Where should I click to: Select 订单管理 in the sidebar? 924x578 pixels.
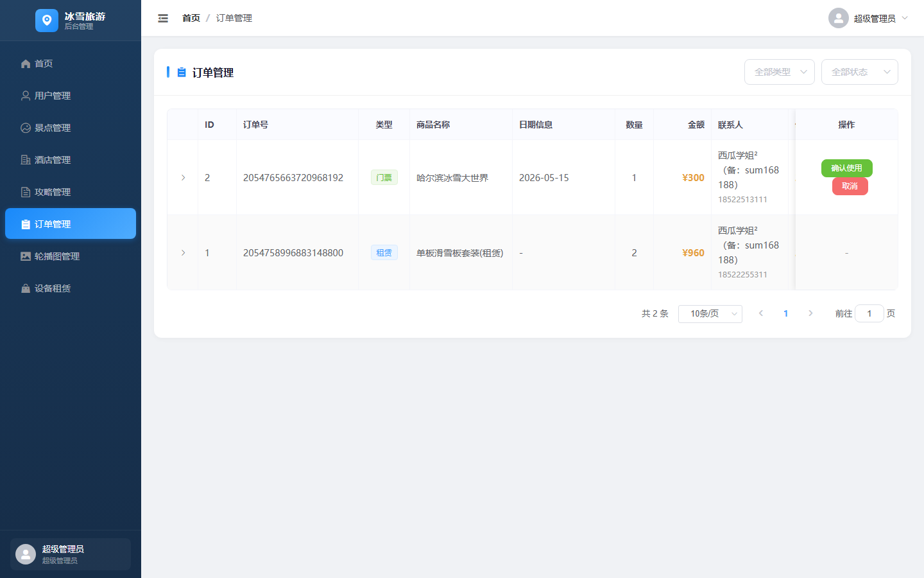(71, 223)
